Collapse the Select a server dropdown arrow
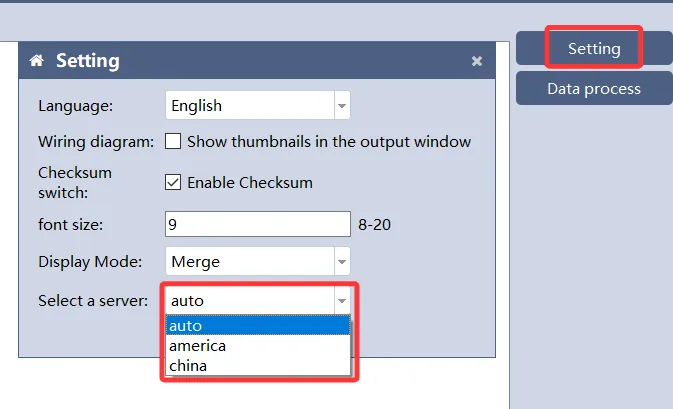 tap(342, 300)
